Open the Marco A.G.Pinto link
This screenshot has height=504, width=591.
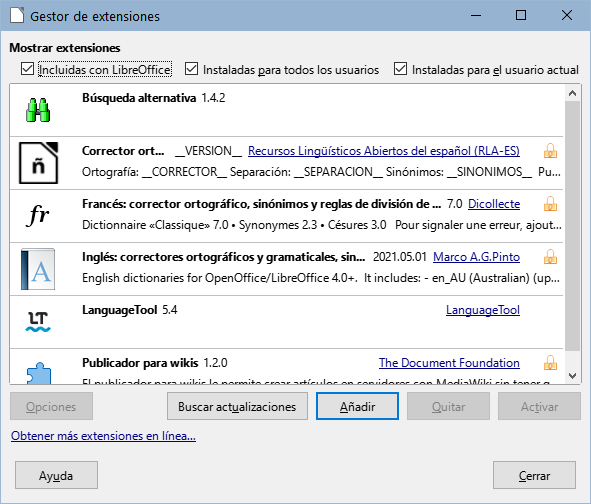476,257
